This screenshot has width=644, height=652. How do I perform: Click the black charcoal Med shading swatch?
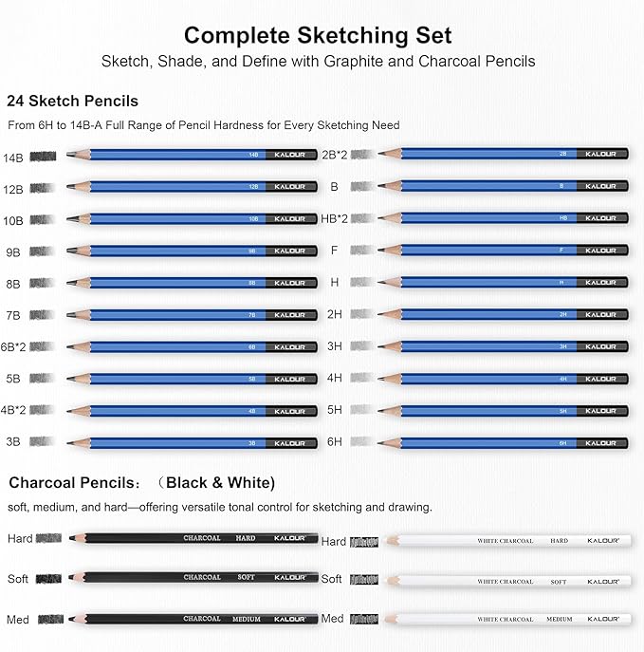(49, 619)
